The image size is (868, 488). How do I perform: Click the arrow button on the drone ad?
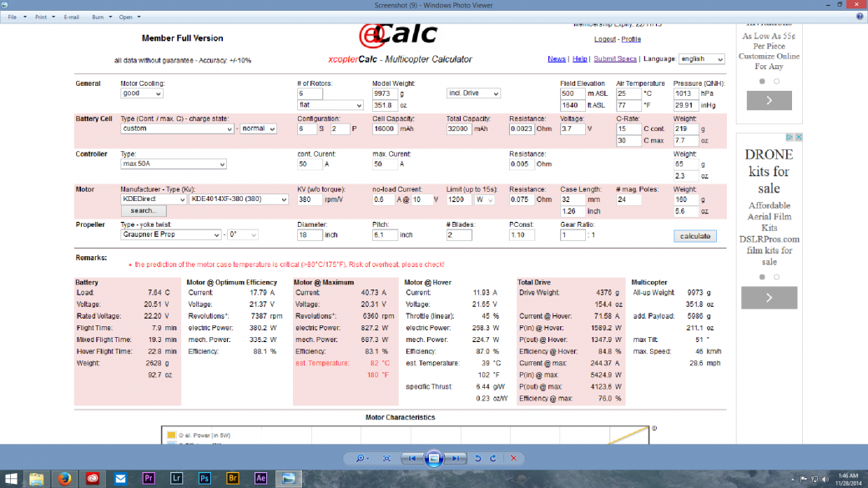[769, 298]
